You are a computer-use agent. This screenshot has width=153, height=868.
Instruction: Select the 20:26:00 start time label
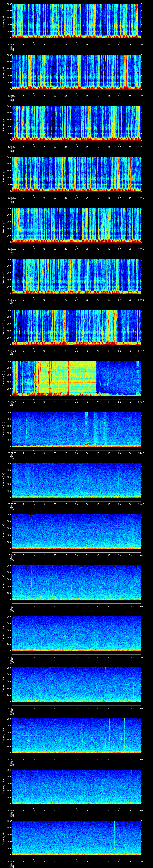click(x=12, y=657)
